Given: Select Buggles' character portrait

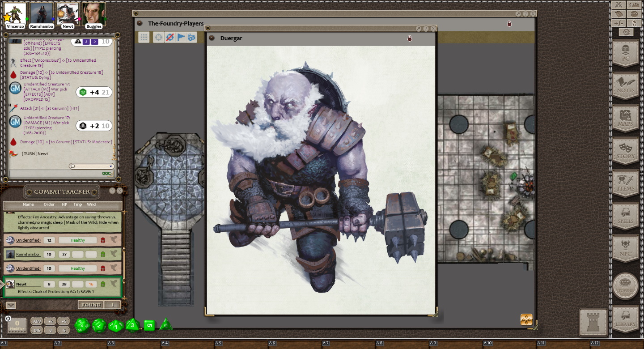Looking at the screenshot, I should click(94, 13).
